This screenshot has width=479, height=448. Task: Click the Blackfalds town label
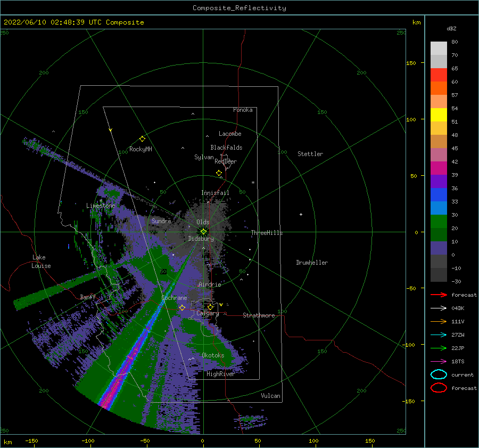(226, 148)
